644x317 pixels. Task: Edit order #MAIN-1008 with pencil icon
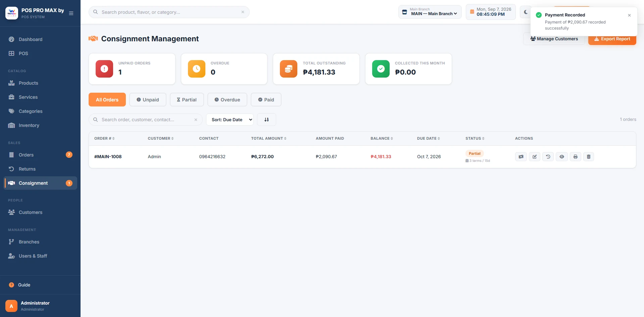(x=535, y=156)
